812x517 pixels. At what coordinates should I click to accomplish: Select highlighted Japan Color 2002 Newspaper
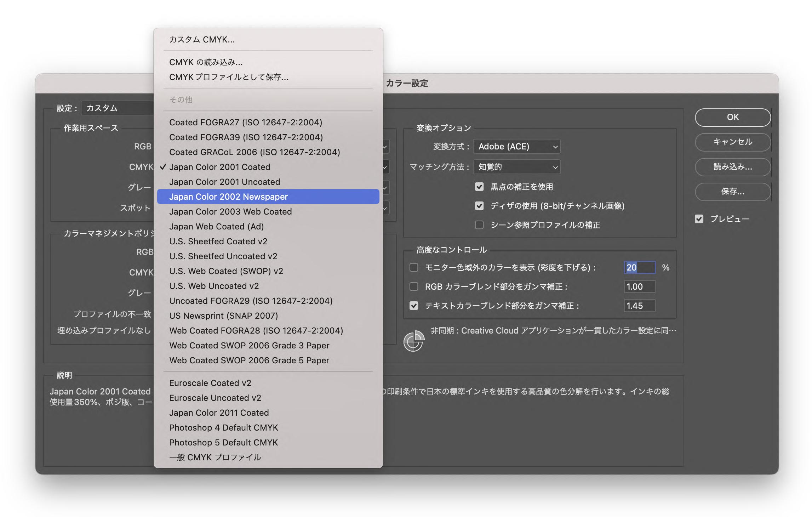click(268, 197)
